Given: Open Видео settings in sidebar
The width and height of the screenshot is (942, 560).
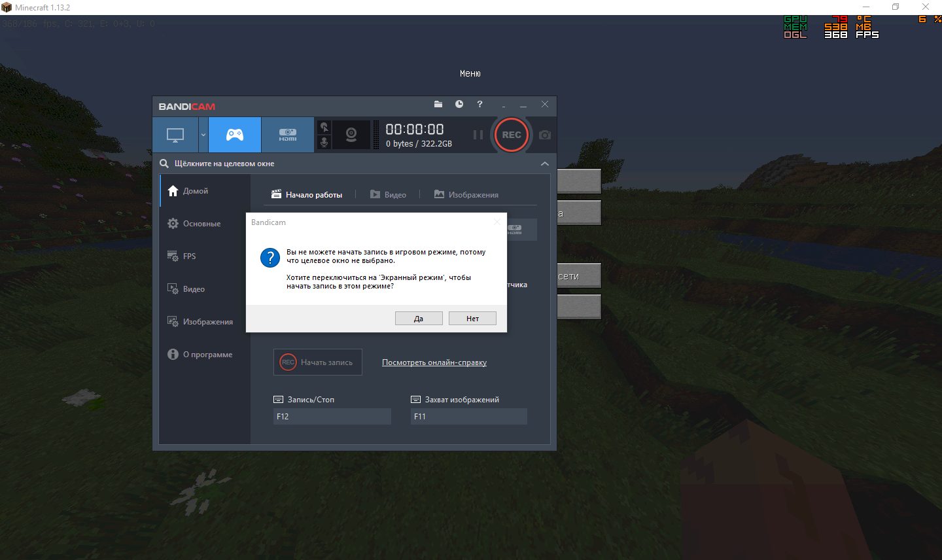Looking at the screenshot, I should coord(205,289).
